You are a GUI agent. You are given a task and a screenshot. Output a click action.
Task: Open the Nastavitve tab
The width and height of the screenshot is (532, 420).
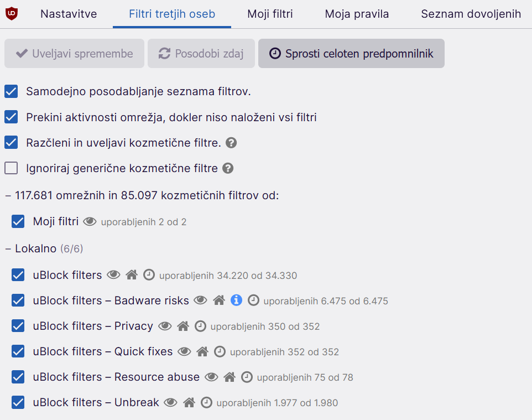(69, 14)
